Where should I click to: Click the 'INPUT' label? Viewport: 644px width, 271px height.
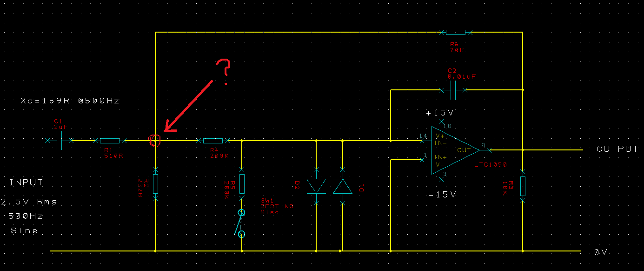coord(27,183)
